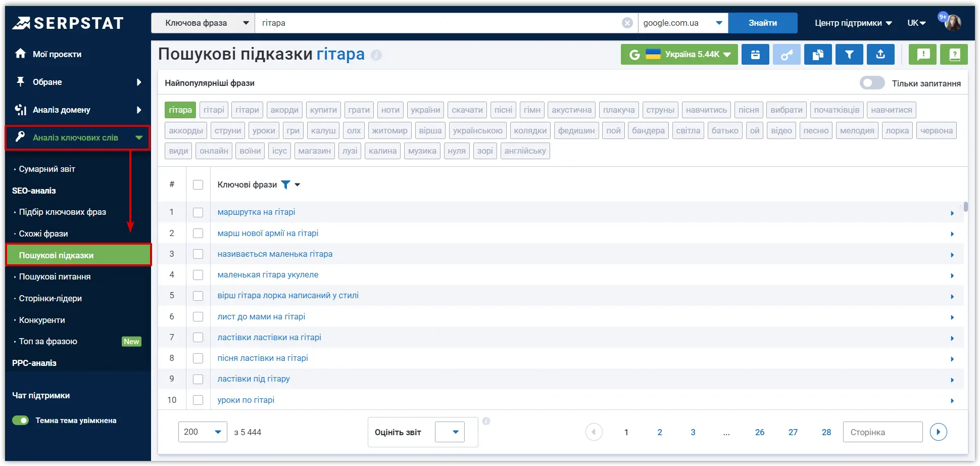Open filters with the funnel icon button
Viewport: 980px width, 466px height.
(x=849, y=54)
